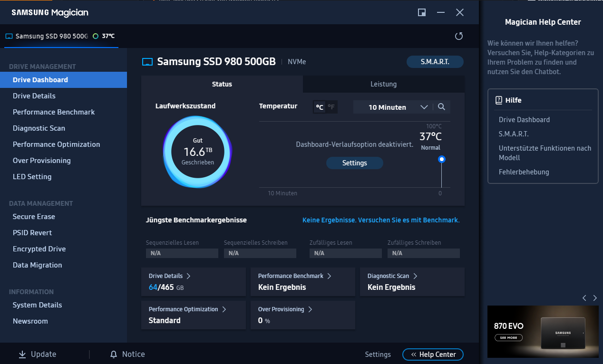
Task: Click the Notice bell icon
Action: (x=114, y=354)
